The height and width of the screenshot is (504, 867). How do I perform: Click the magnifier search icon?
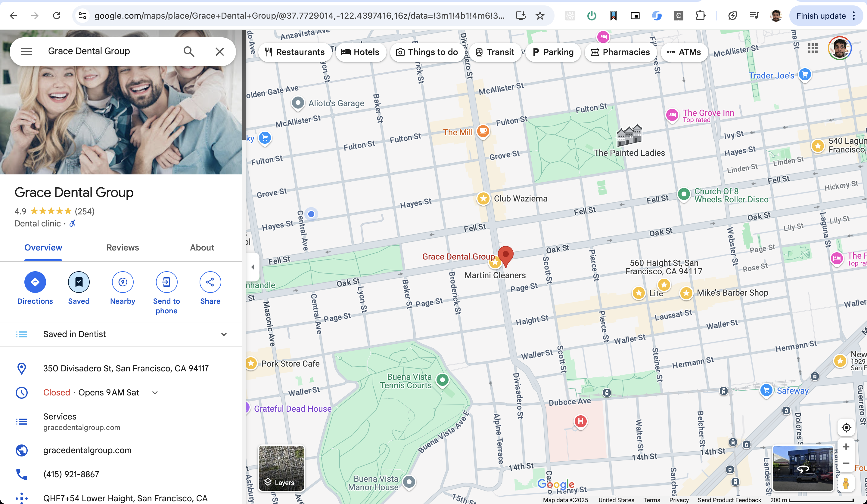pyautogui.click(x=189, y=51)
